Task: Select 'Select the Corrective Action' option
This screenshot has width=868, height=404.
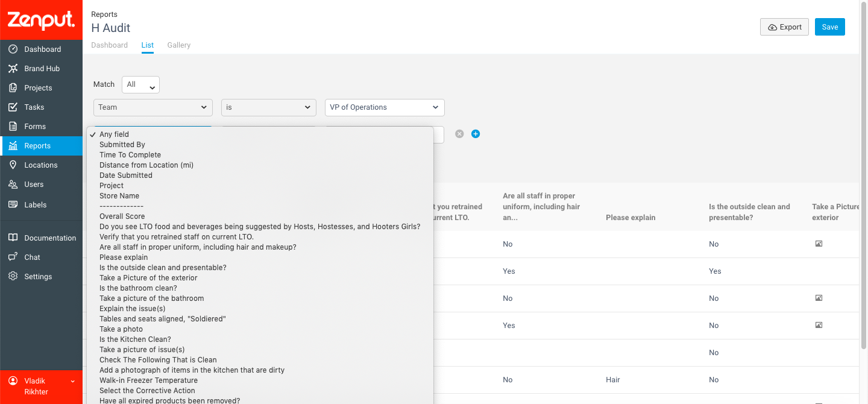Action: (x=260, y=391)
